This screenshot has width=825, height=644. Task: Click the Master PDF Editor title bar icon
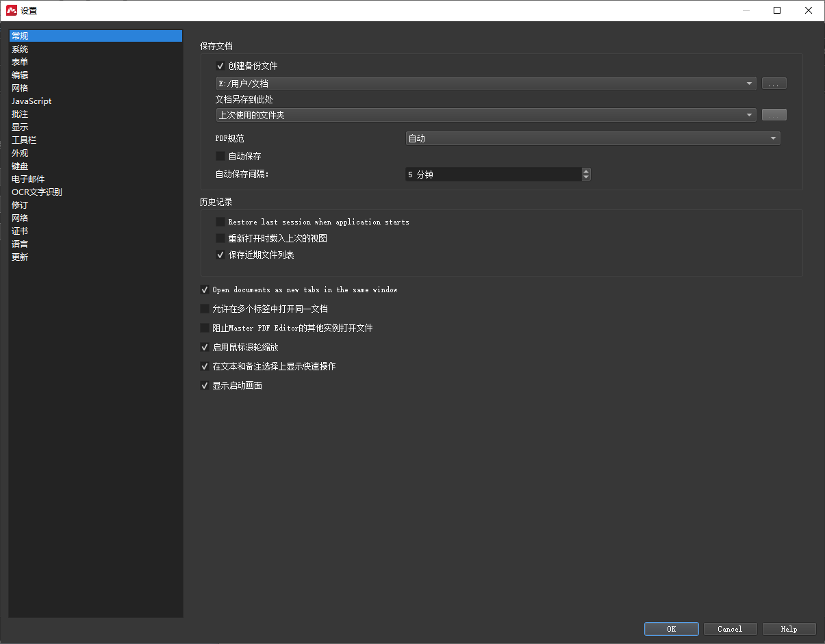12,10
